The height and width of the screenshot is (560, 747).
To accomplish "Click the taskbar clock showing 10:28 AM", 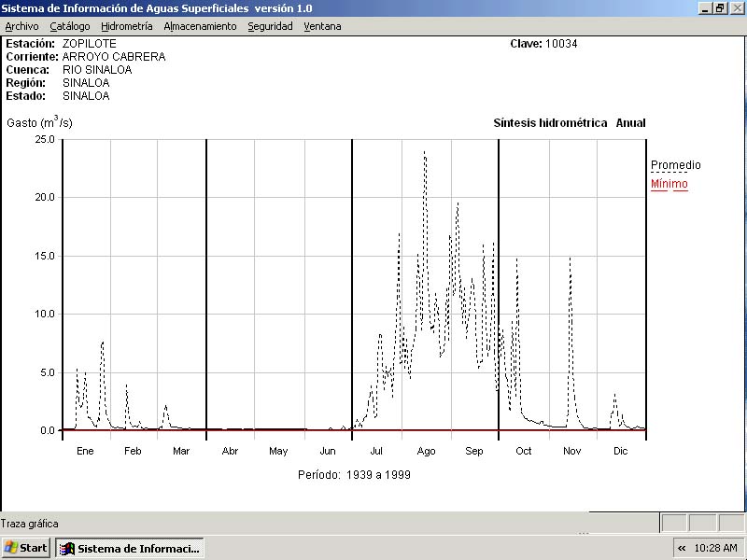I will [x=715, y=548].
